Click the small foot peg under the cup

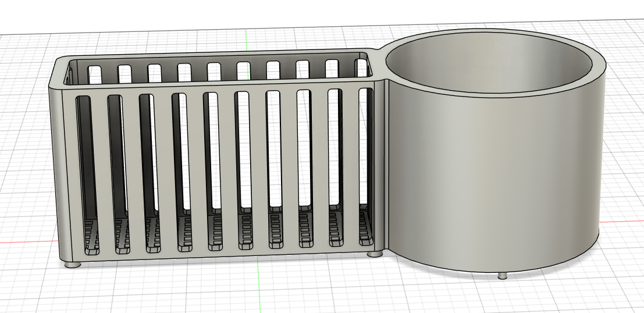point(501,275)
